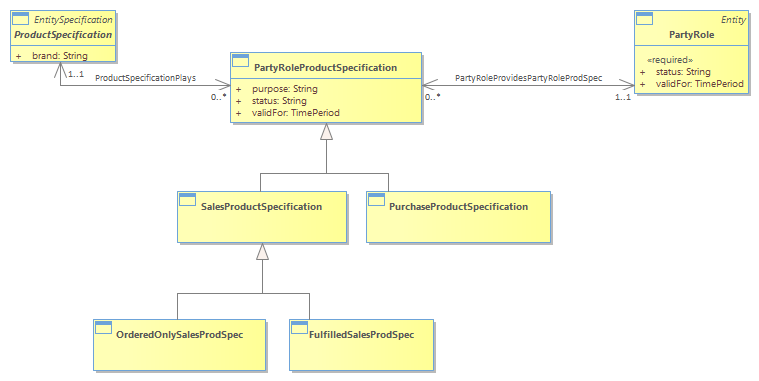Select the PartyRoleProvidesPartyRoleProdSpec association label
Screen dimensions: 759x381
coord(529,78)
